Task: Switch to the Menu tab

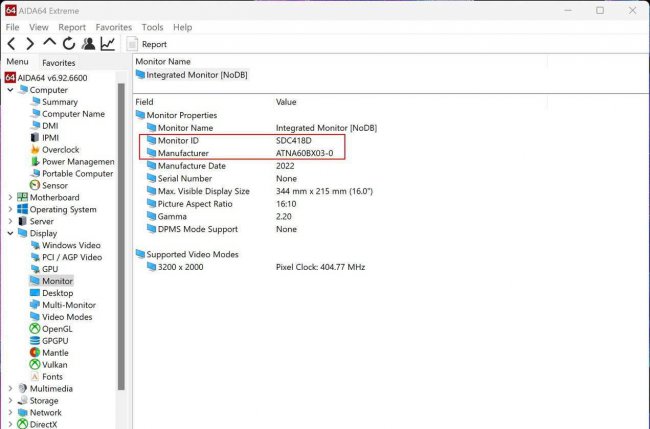Action: pyautogui.click(x=17, y=62)
